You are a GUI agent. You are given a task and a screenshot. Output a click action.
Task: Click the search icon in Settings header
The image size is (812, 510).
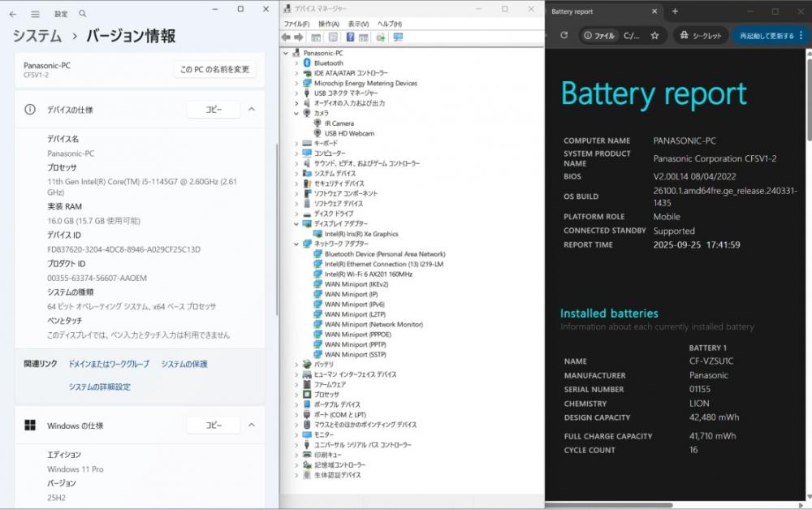click(83, 14)
